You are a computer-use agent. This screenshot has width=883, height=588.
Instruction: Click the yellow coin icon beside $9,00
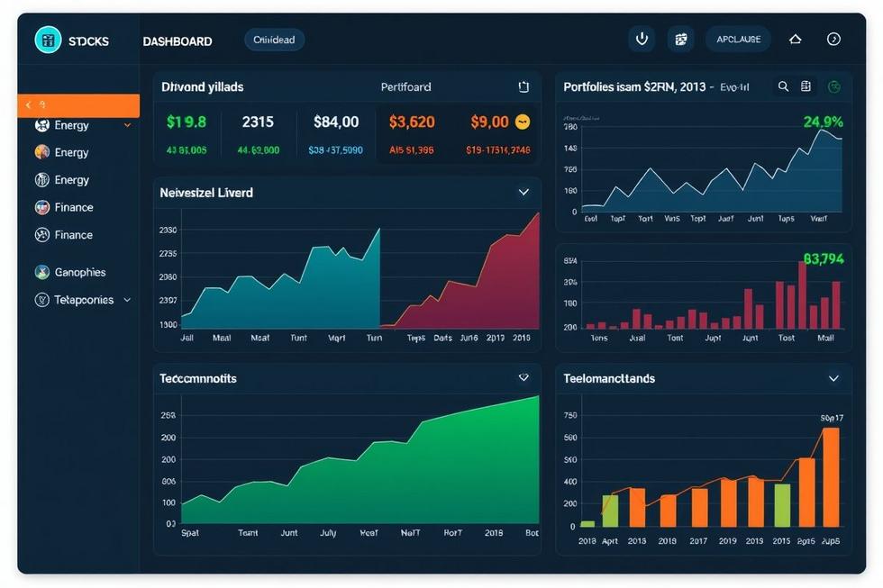point(523,122)
